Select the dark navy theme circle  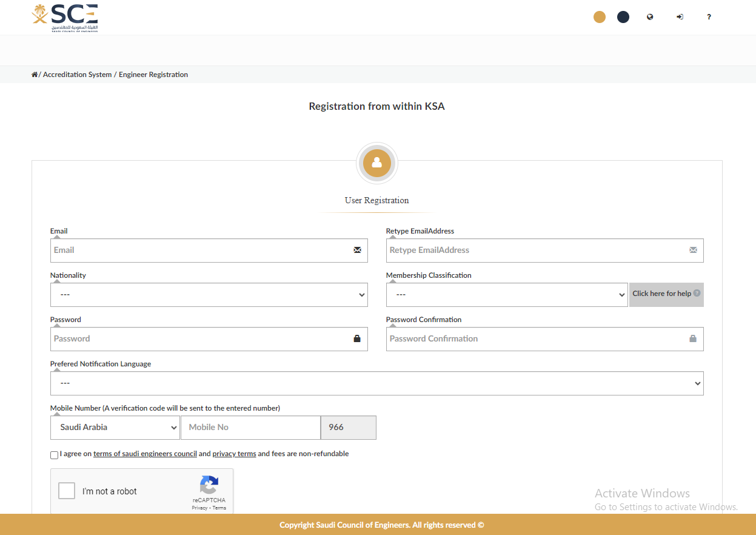coord(623,16)
